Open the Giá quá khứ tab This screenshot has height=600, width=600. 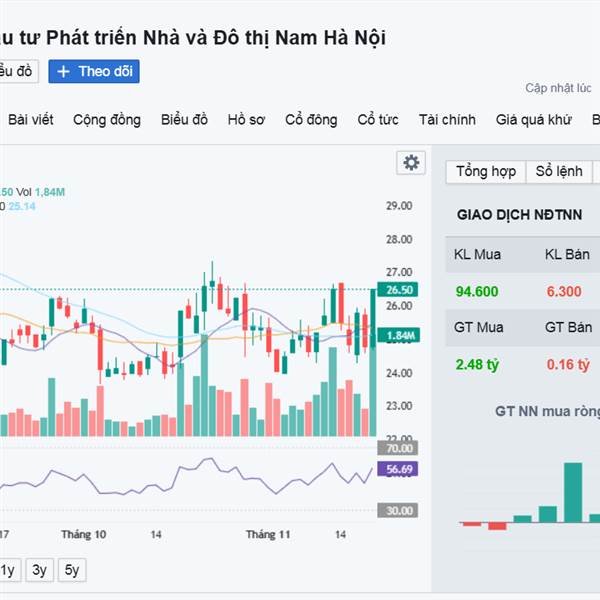[x=533, y=120]
